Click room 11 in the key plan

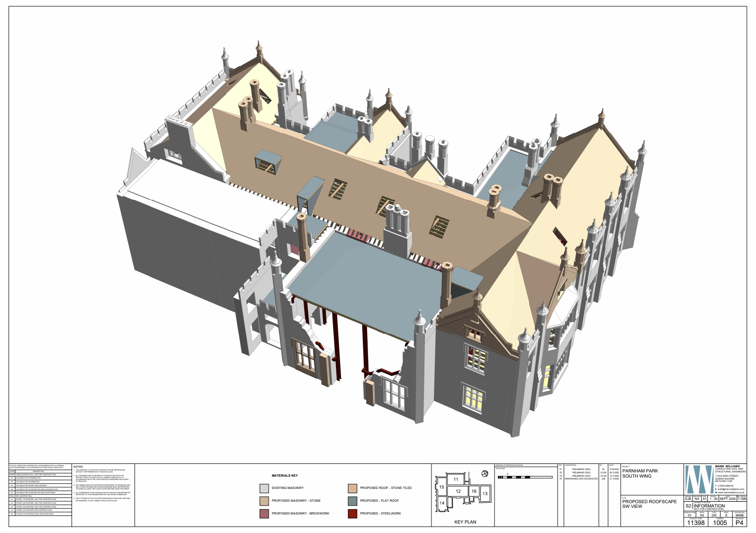[x=456, y=480]
